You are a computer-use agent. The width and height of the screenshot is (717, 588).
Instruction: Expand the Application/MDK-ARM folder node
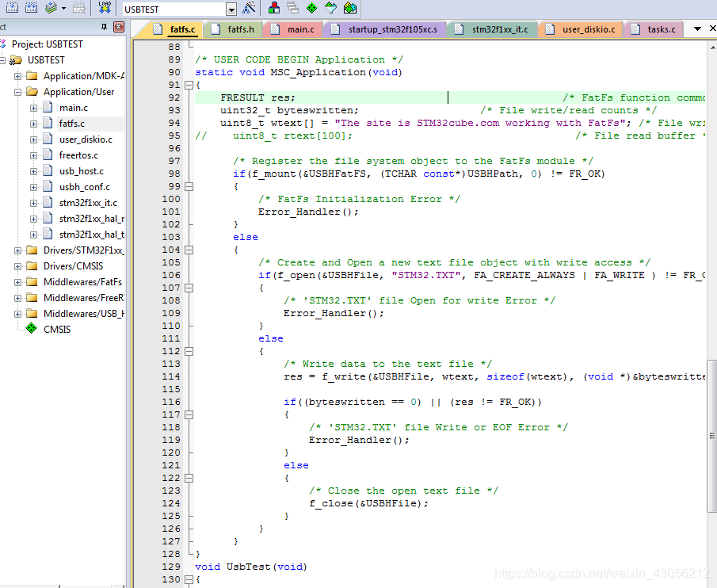17,76
